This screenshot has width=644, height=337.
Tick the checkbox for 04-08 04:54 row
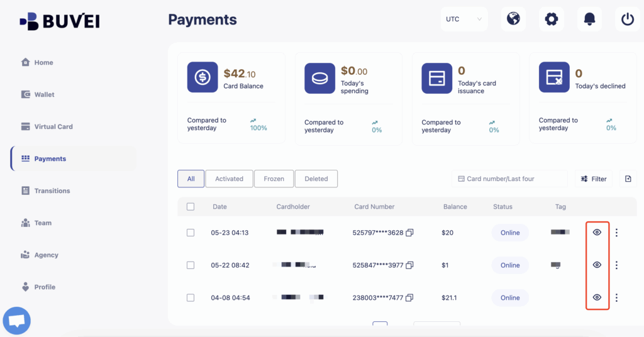(x=191, y=297)
